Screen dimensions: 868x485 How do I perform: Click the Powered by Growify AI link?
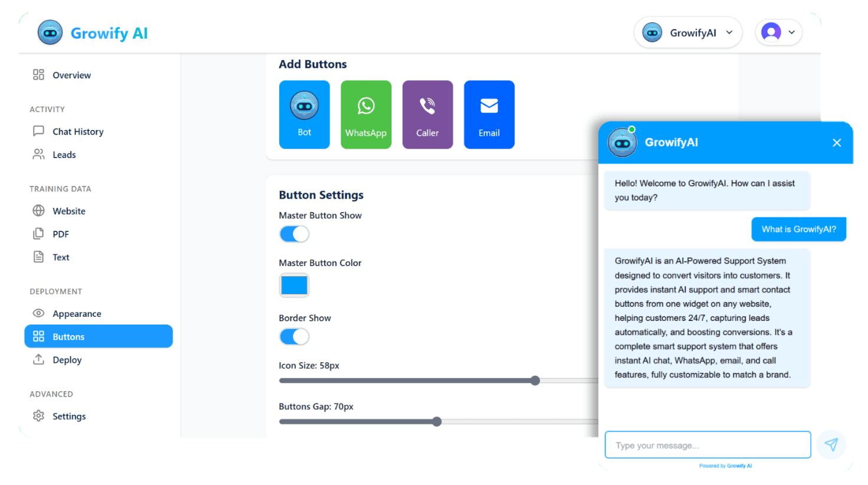[726, 466]
